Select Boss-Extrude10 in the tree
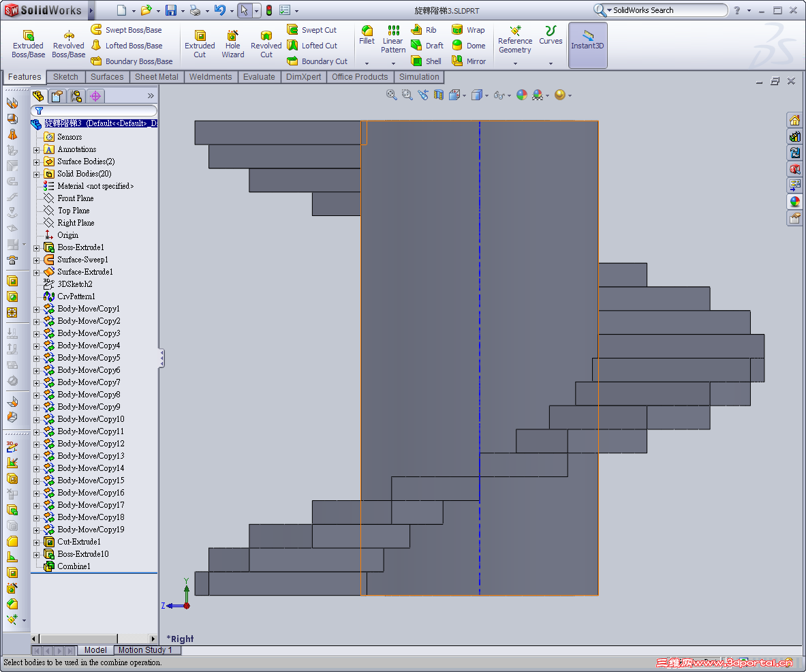This screenshot has height=672, width=806. pyautogui.click(x=76, y=554)
